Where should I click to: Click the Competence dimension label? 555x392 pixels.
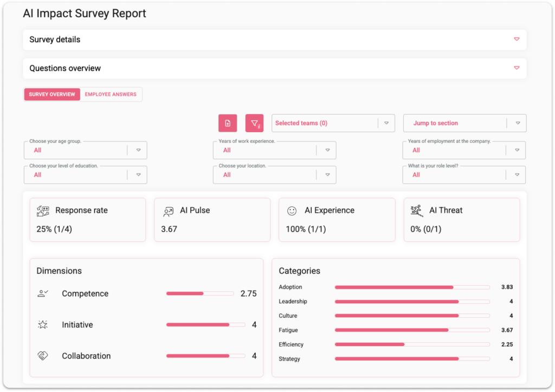coord(85,293)
